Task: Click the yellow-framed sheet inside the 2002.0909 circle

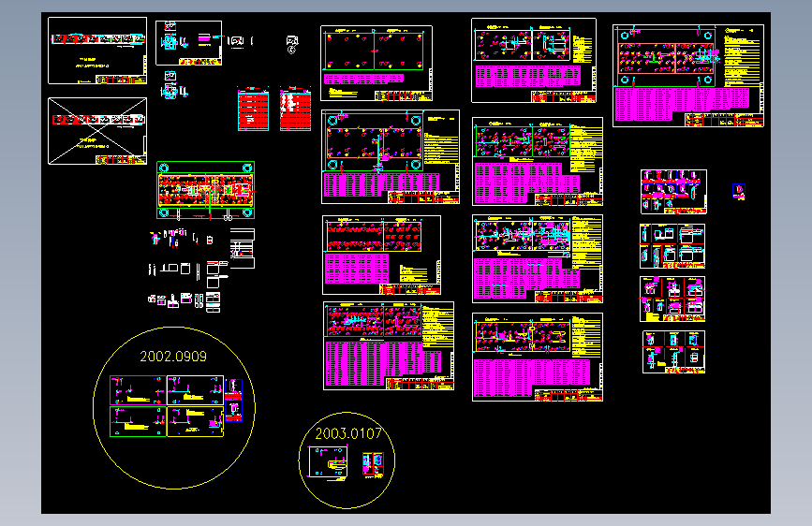Action: 195,421
